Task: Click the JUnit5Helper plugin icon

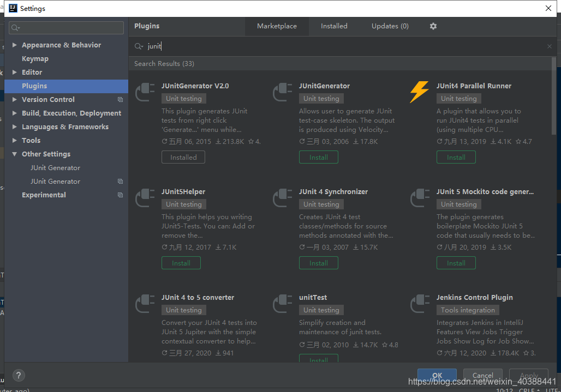Action: [x=145, y=198]
